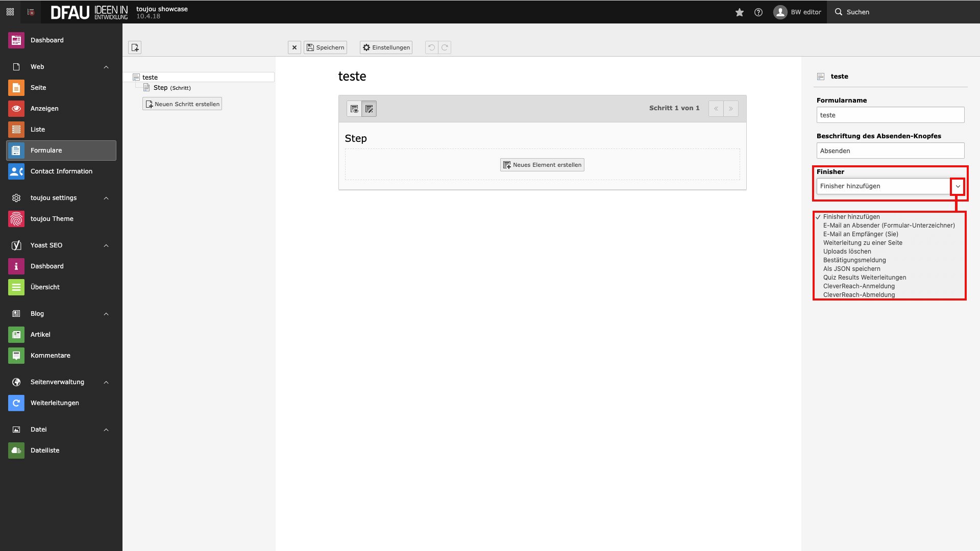Viewport: 980px width, 551px height.
Task: Switch to form edit mode
Action: coord(369,109)
